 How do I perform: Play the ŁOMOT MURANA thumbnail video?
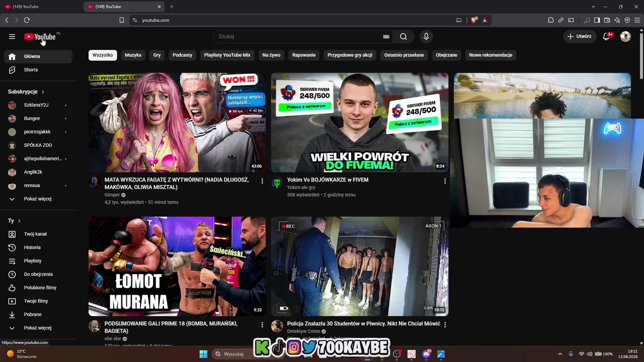coord(177,266)
